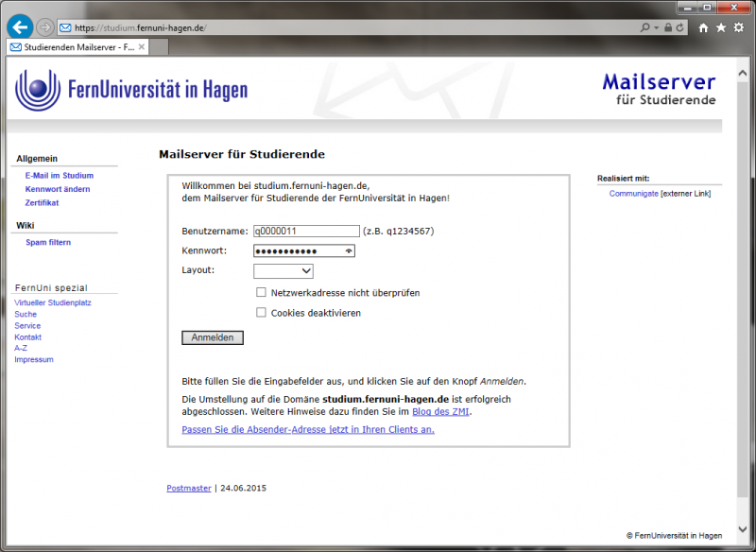Open a new blank browser tab
The image size is (756, 552).
click(x=159, y=47)
